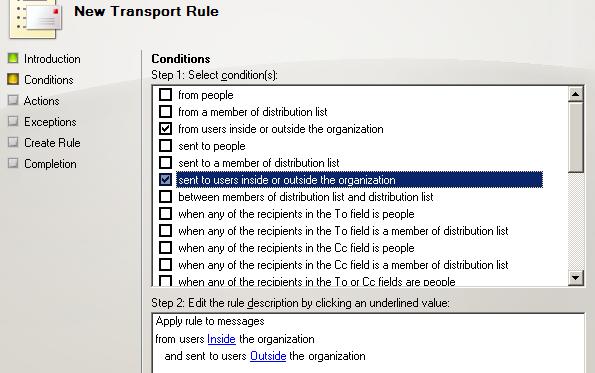
Task: Go to the Exceptions step label
Action: pyautogui.click(x=50, y=122)
